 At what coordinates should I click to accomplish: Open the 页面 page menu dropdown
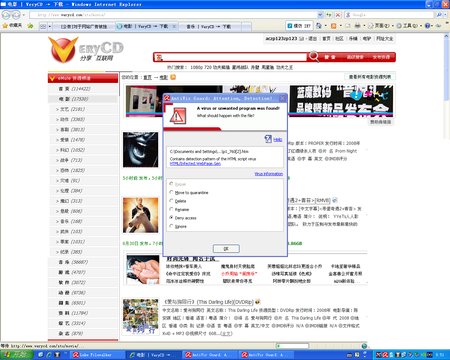(380, 26)
